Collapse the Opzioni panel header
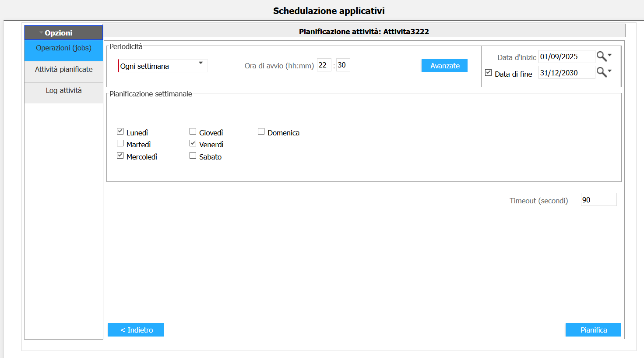Image resolution: width=644 pixels, height=358 pixels. click(63, 33)
